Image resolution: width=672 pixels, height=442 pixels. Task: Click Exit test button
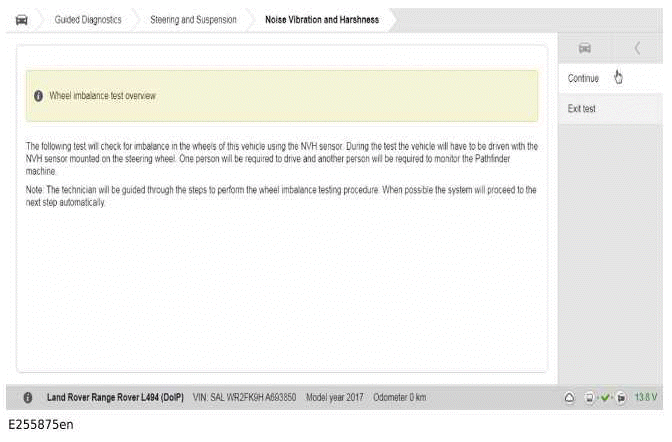click(581, 108)
